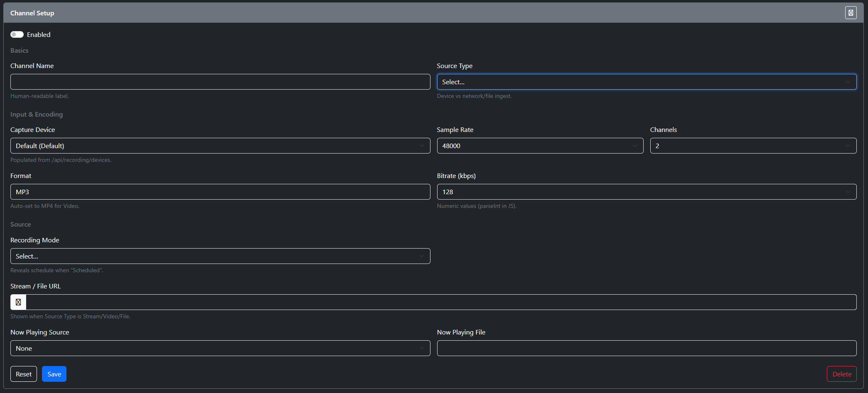Screen dimensions: 868x393
Task: Expand the Now Playing Source dropdown
Action: [220, 349]
